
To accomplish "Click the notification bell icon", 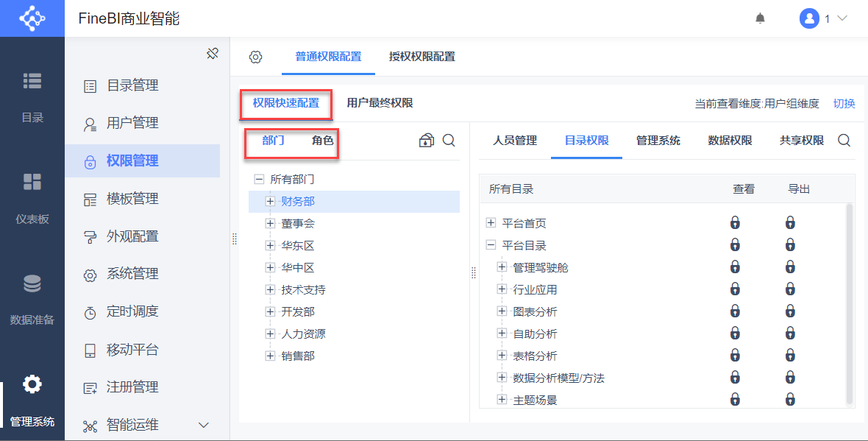I will tap(760, 18).
